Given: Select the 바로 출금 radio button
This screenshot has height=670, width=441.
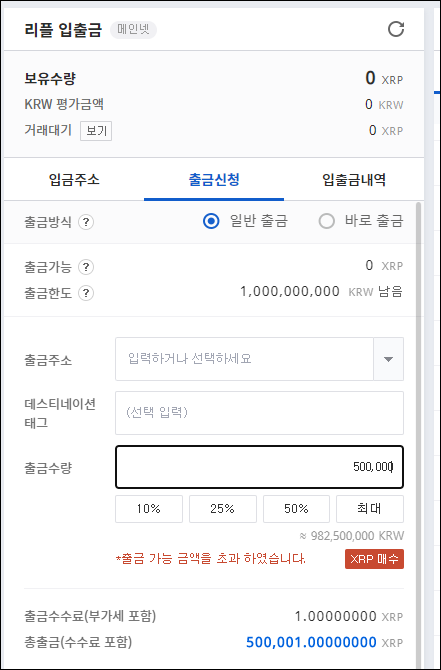Looking at the screenshot, I should (327, 221).
